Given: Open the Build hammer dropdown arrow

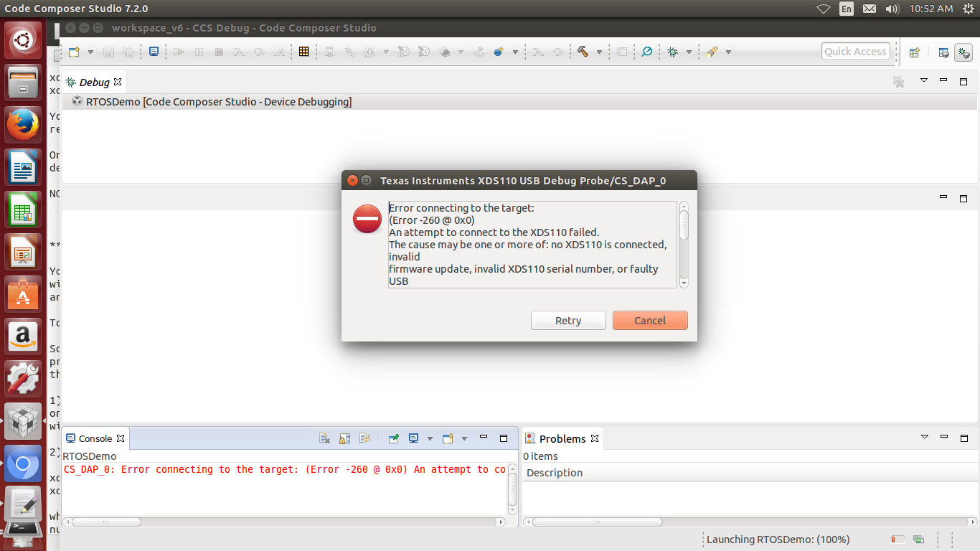Looking at the screenshot, I should tap(599, 52).
